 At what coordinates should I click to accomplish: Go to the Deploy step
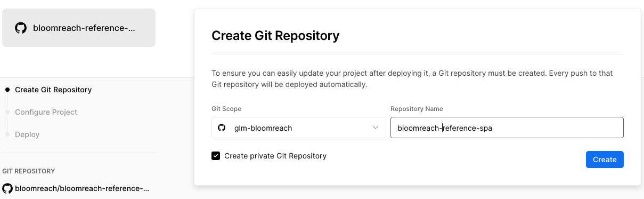27,134
